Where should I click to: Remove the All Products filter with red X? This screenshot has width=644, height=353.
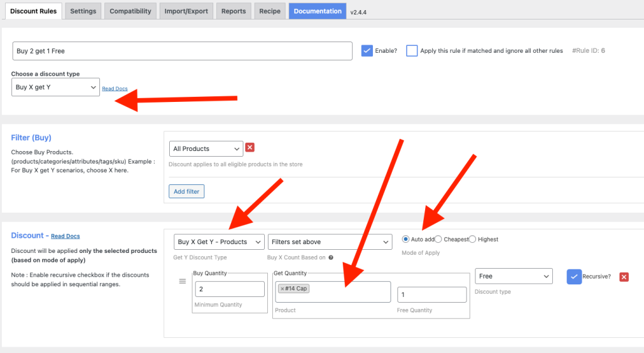250,148
